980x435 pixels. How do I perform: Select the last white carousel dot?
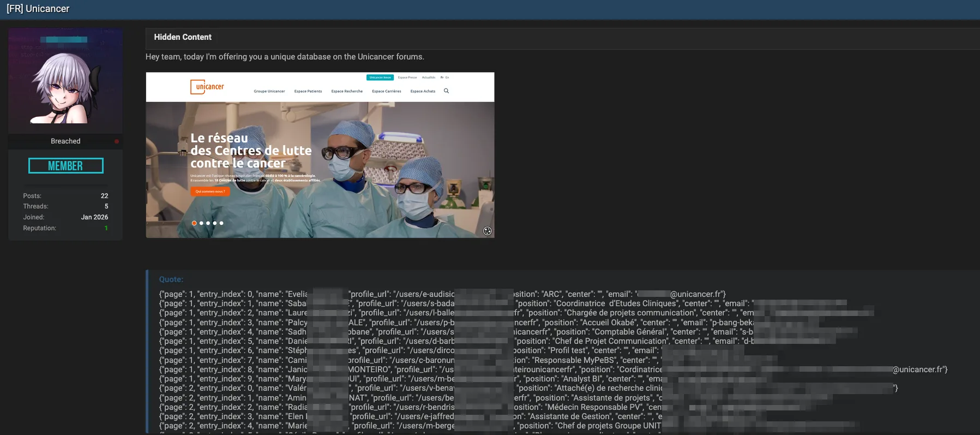[221, 223]
